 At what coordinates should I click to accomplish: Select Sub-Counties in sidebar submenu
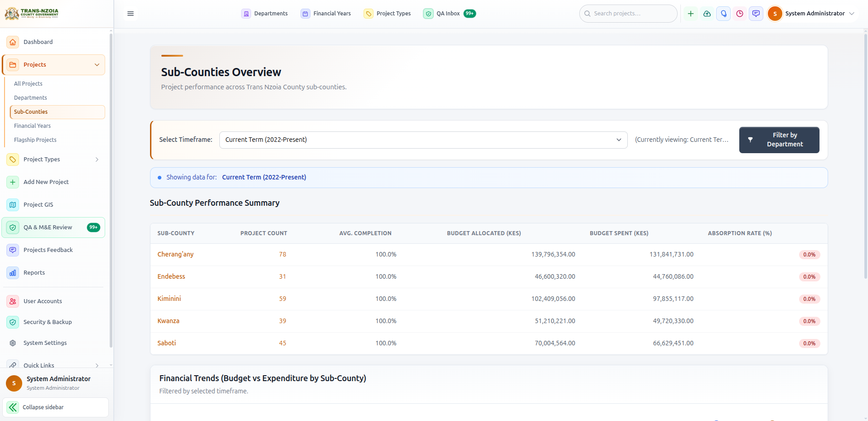coord(57,112)
